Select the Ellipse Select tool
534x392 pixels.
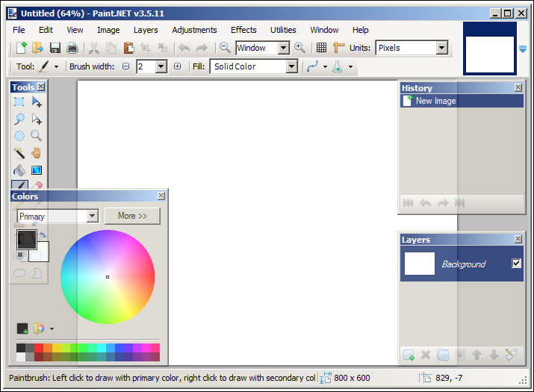pos(19,136)
